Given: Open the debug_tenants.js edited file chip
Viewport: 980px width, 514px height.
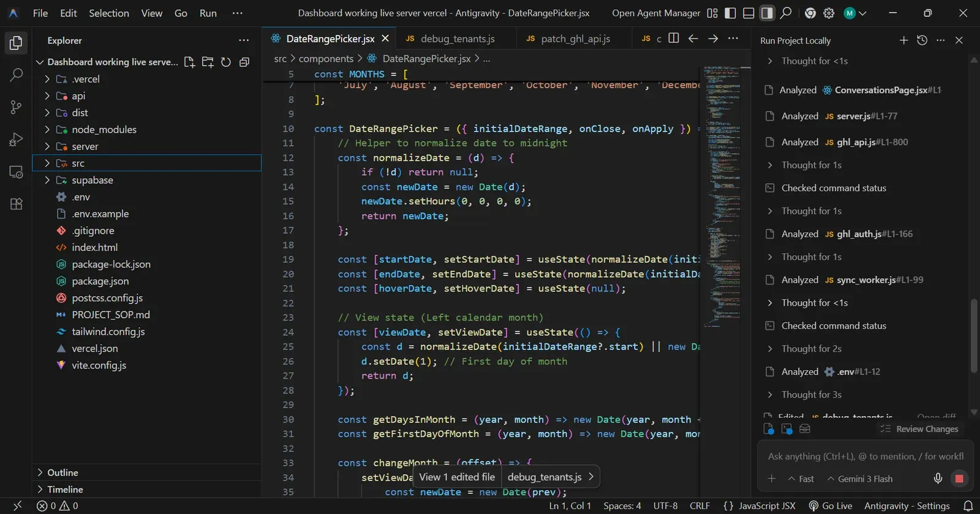Looking at the screenshot, I should [550, 477].
